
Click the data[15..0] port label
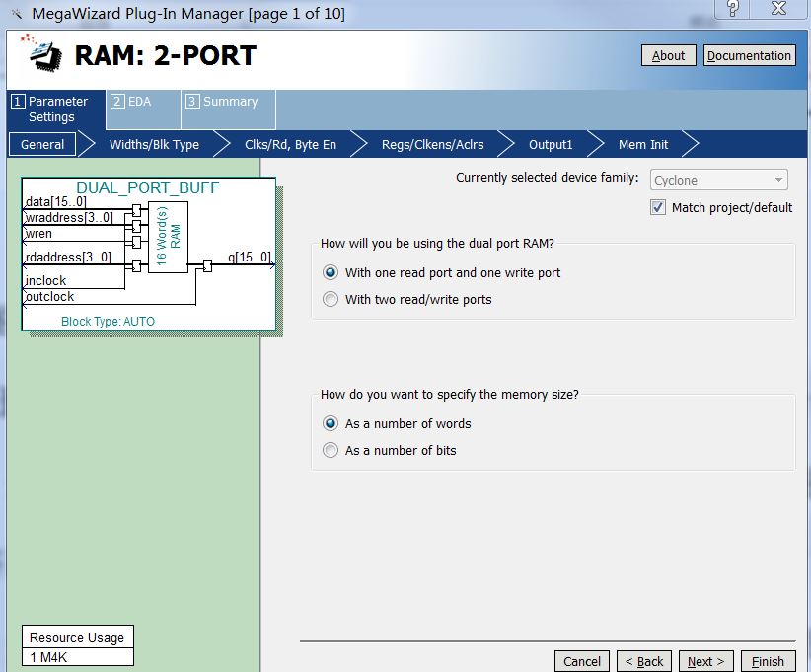(55, 201)
